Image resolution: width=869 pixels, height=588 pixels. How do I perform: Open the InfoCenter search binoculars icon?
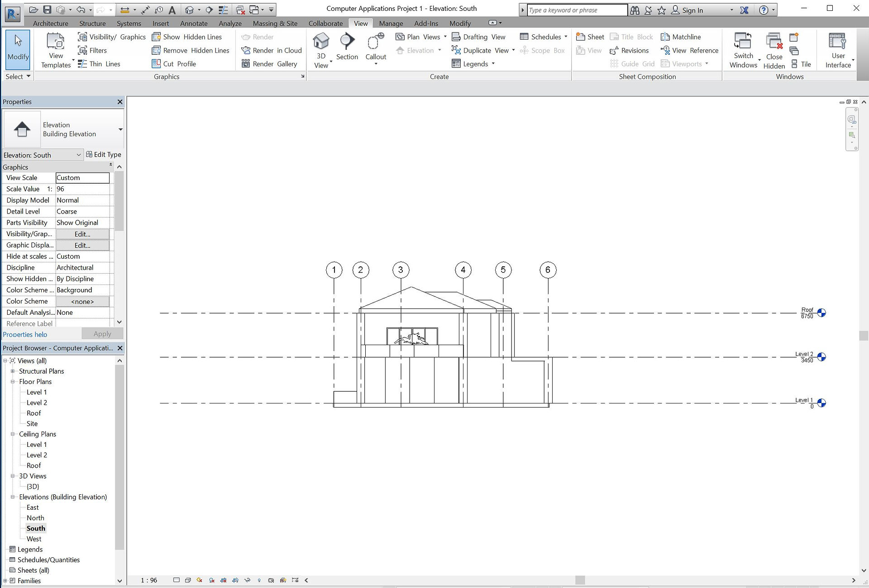[x=635, y=10]
